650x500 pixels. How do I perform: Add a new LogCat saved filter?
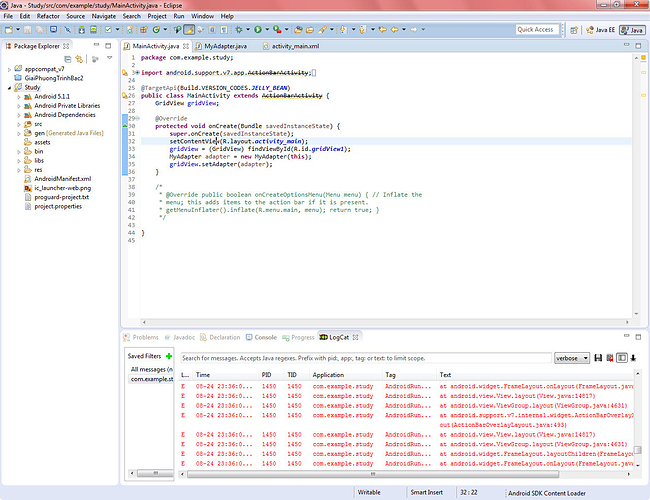coord(169,355)
